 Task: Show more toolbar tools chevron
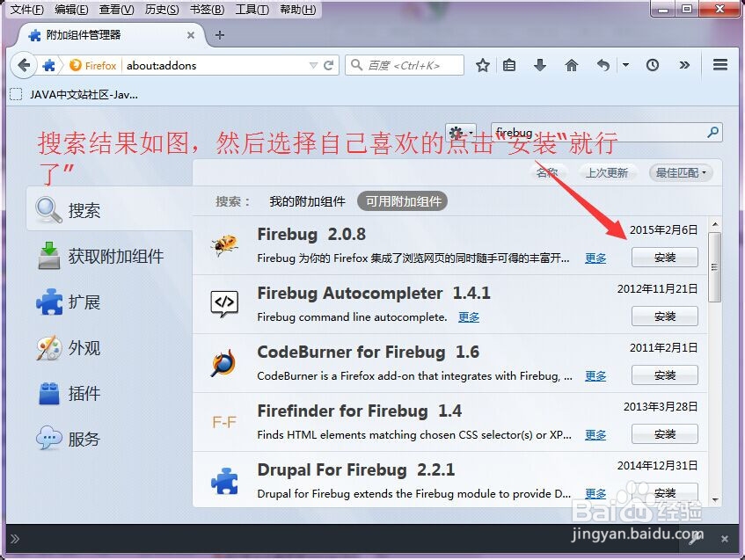[684, 65]
